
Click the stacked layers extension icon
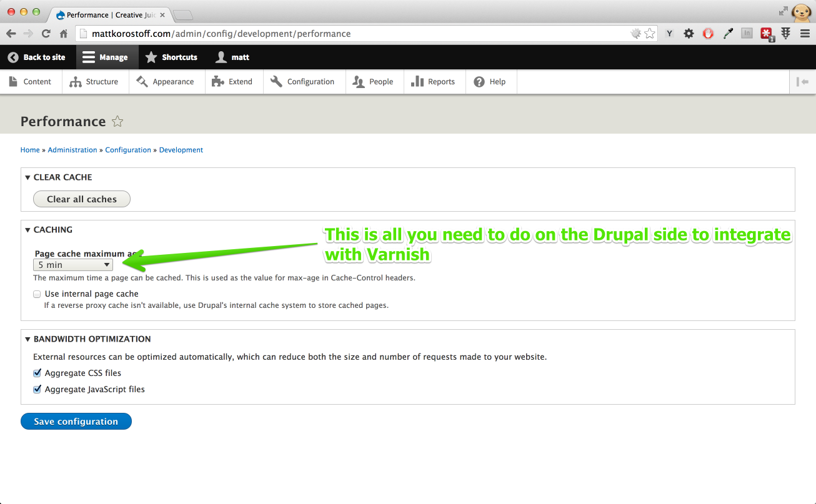(x=786, y=34)
